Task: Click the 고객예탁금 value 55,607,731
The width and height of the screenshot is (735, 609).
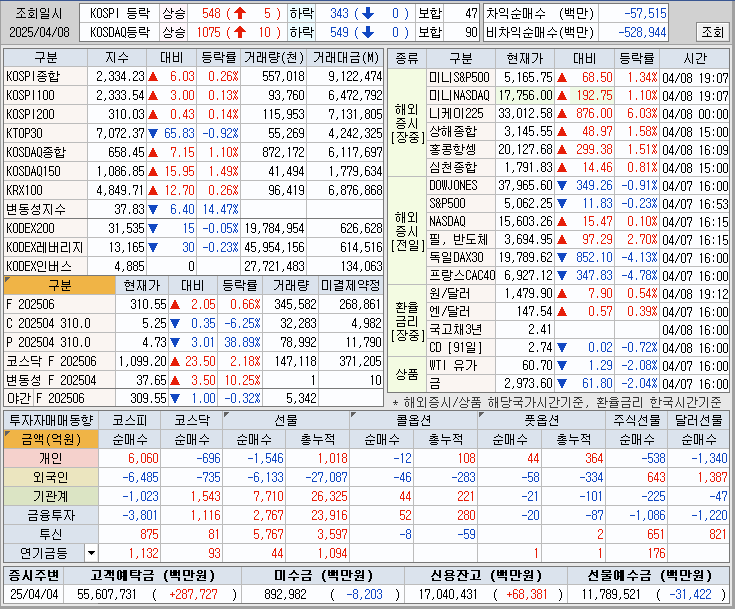Action: 107,594
